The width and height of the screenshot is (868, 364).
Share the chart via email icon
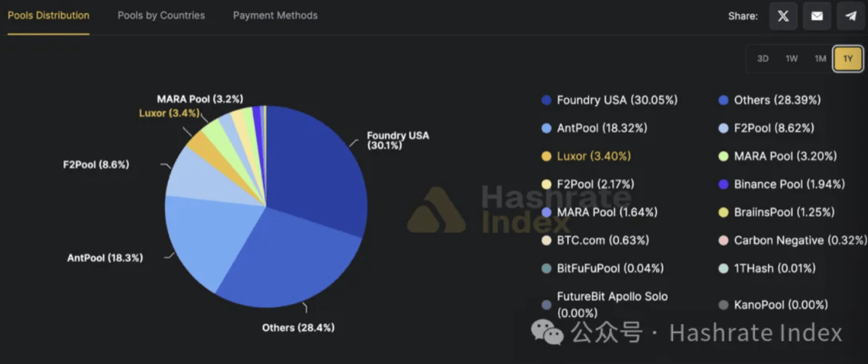tap(817, 16)
